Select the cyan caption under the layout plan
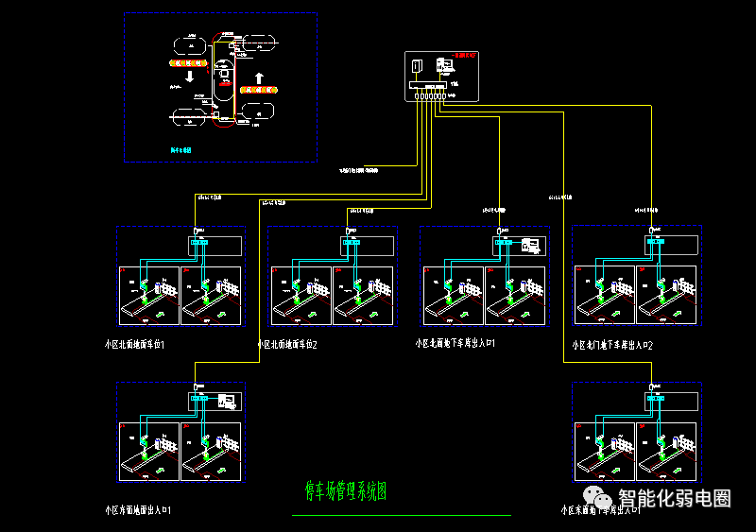This screenshot has width=756, height=532. tap(180, 150)
